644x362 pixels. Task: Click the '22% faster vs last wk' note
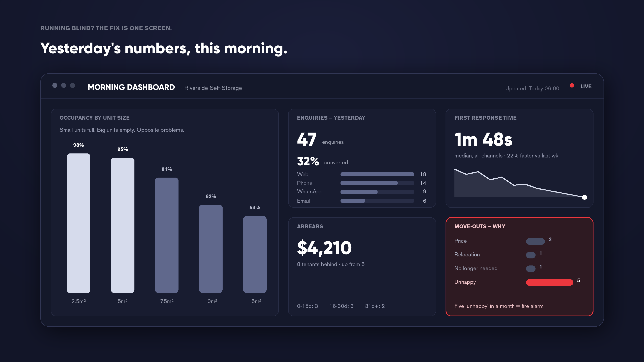533,156
